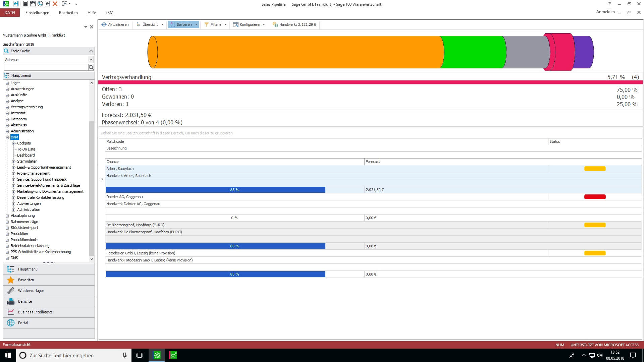
Task: Click the Handwerk 2.121,29 € coin icon
Action: pos(275,24)
